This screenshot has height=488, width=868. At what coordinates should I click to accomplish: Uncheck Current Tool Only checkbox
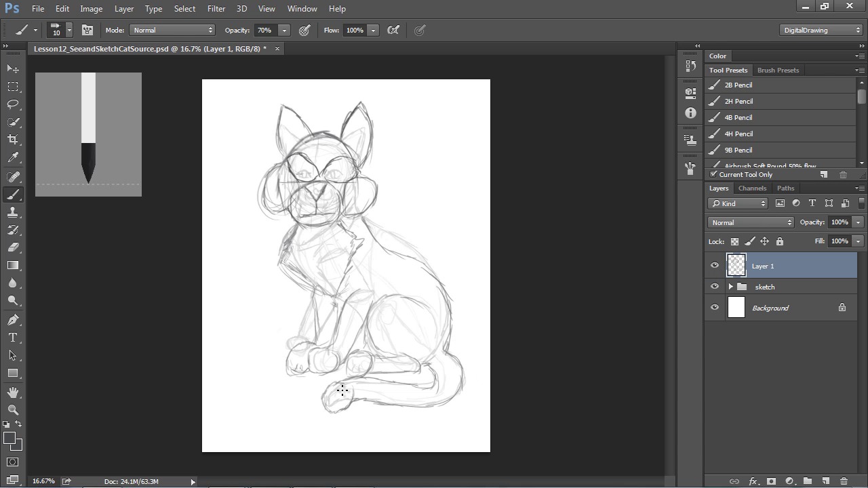pyautogui.click(x=713, y=174)
